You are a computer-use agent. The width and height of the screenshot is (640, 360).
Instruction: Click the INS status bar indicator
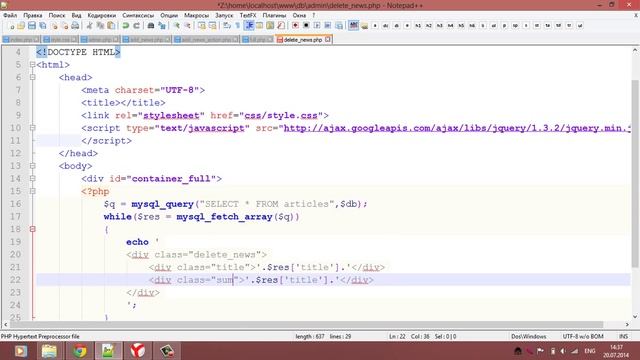tap(623, 336)
